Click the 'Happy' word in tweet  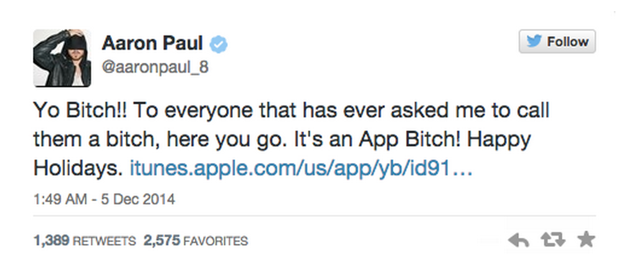pyautogui.click(x=499, y=141)
